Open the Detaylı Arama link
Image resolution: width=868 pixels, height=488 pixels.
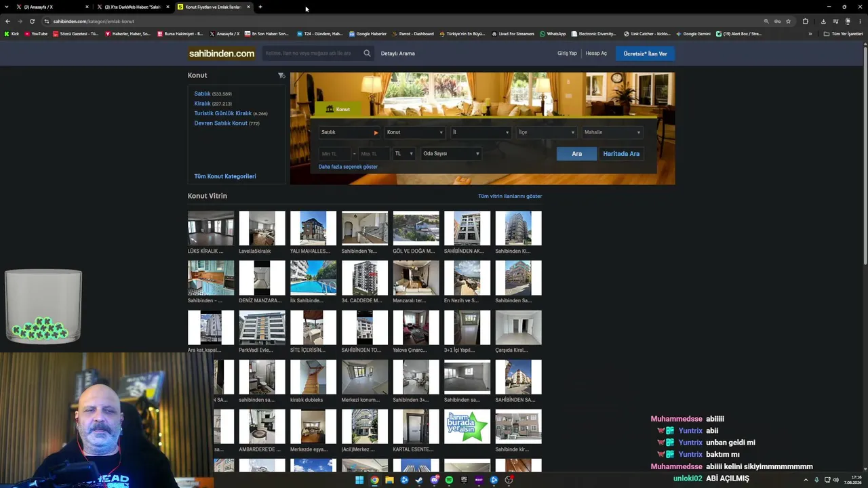[x=398, y=54]
